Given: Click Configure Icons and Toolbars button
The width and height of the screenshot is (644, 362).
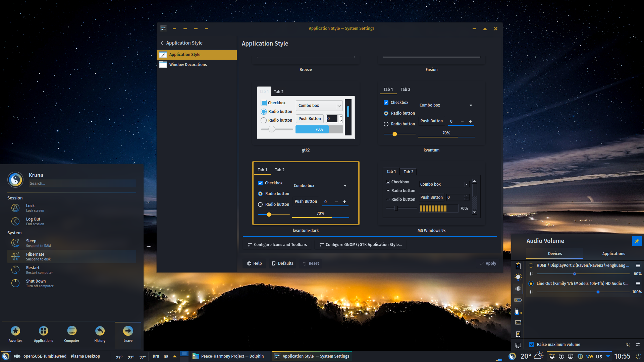Looking at the screenshot, I should click(277, 245).
